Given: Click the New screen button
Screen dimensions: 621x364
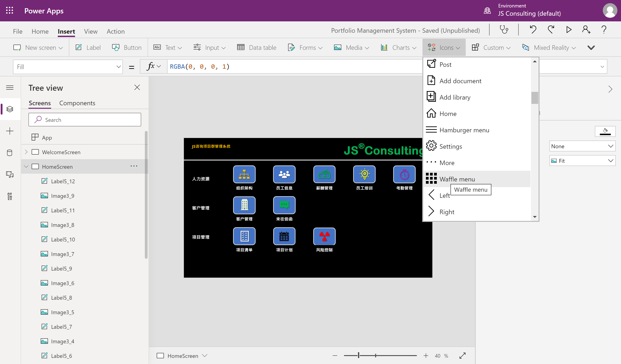Looking at the screenshot, I should (x=38, y=47).
